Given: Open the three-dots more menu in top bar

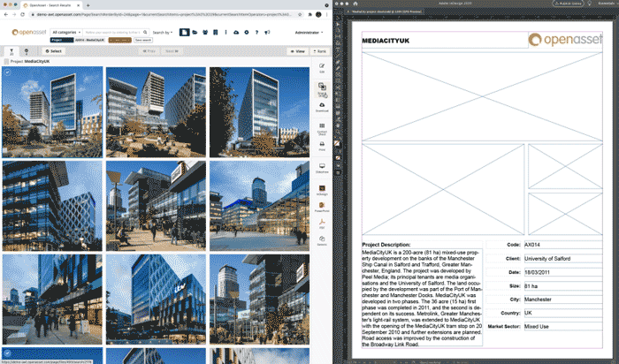Looking at the screenshot, I should point(225,33).
